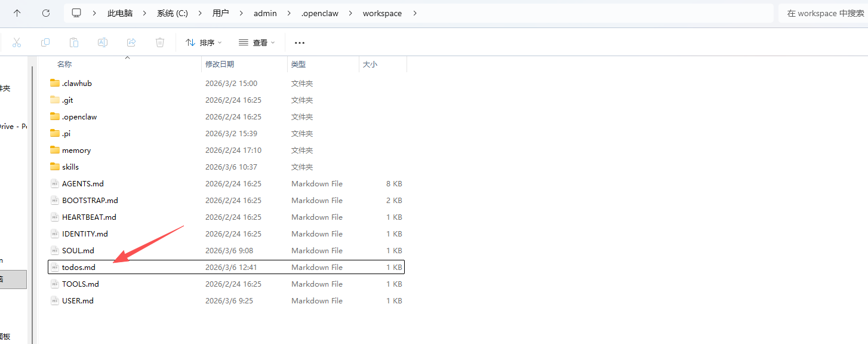This screenshot has height=344, width=868.
Task: Click Markdown File type of TOOLS.md
Action: pyautogui.click(x=317, y=284)
